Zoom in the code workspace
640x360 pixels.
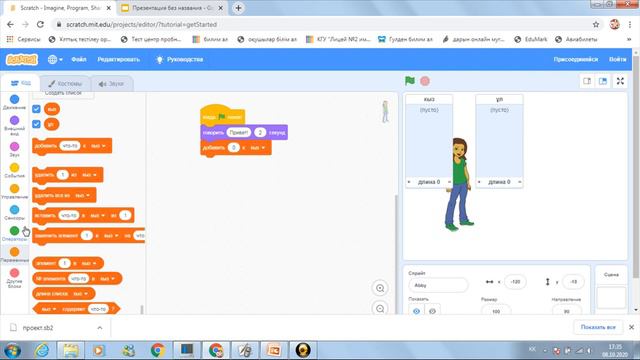(380, 288)
